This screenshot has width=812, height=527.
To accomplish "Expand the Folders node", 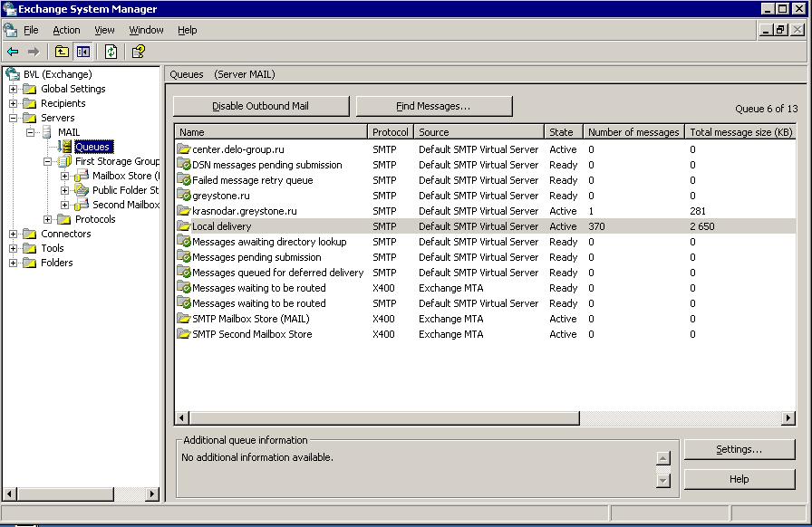I will (13, 263).
